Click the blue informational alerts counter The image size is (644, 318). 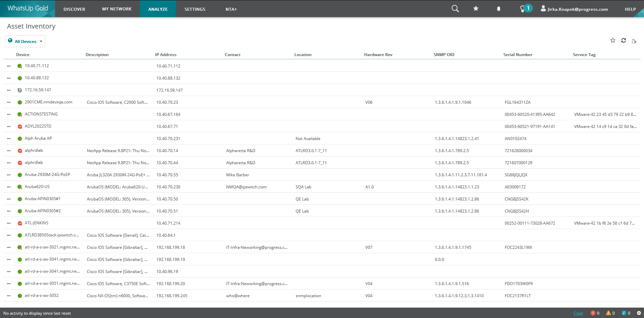pyautogui.click(x=626, y=313)
